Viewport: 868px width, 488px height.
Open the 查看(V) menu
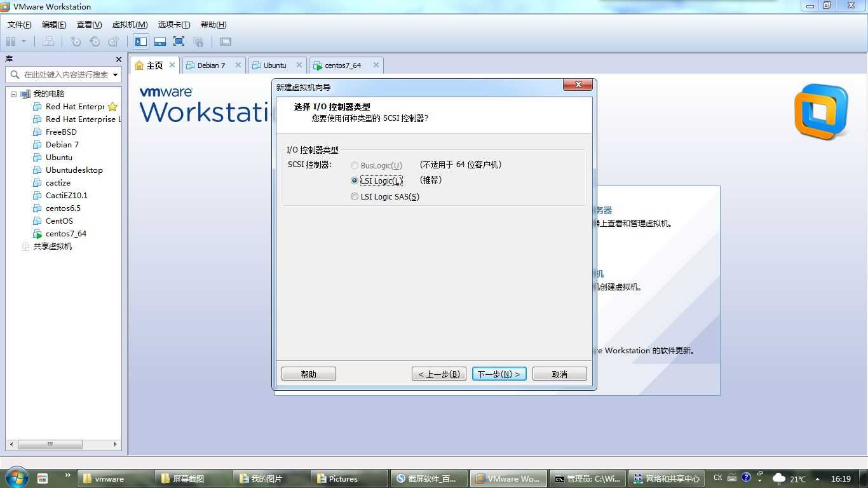(x=89, y=25)
